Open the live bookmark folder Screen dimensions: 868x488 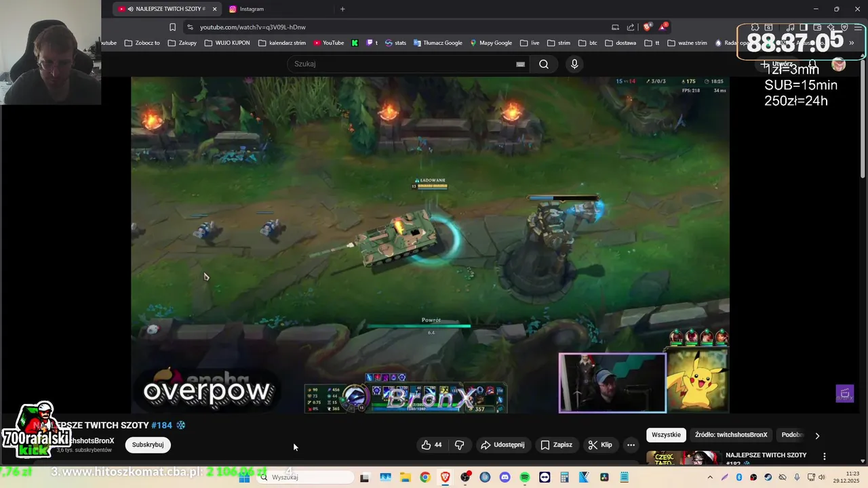coord(530,43)
